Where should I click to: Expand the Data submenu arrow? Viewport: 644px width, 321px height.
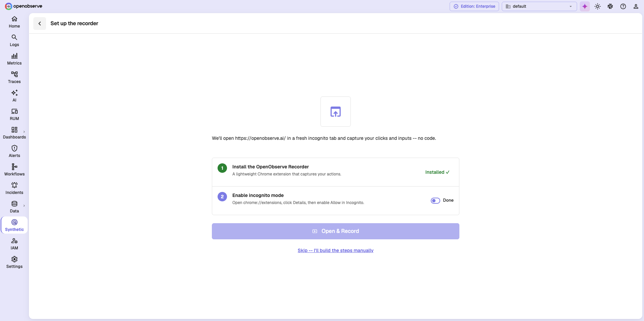point(24,206)
